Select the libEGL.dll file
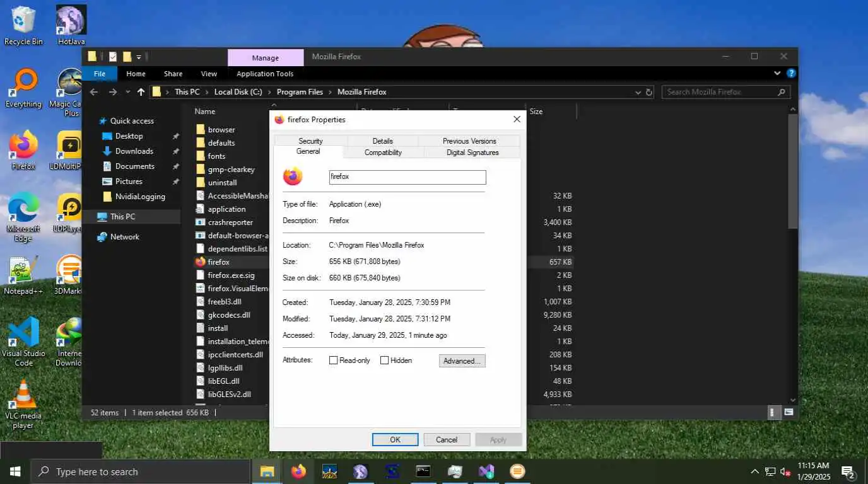 tap(223, 381)
